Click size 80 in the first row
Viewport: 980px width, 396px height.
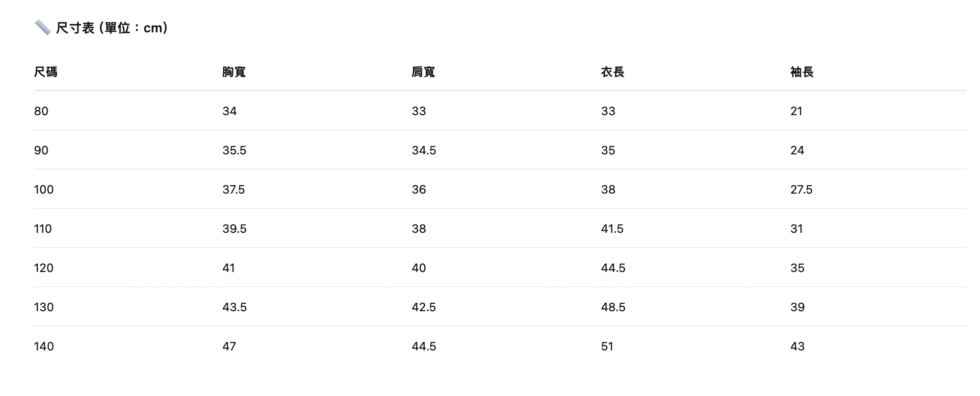(41, 111)
